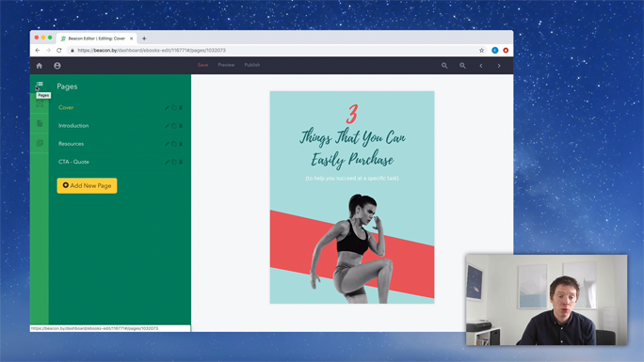Bookmark this page with star icon
Viewport: 644px width, 362px height.
(481, 51)
